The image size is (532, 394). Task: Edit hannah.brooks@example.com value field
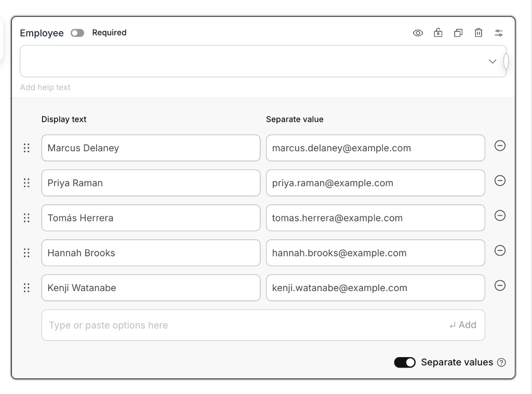click(376, 253)
